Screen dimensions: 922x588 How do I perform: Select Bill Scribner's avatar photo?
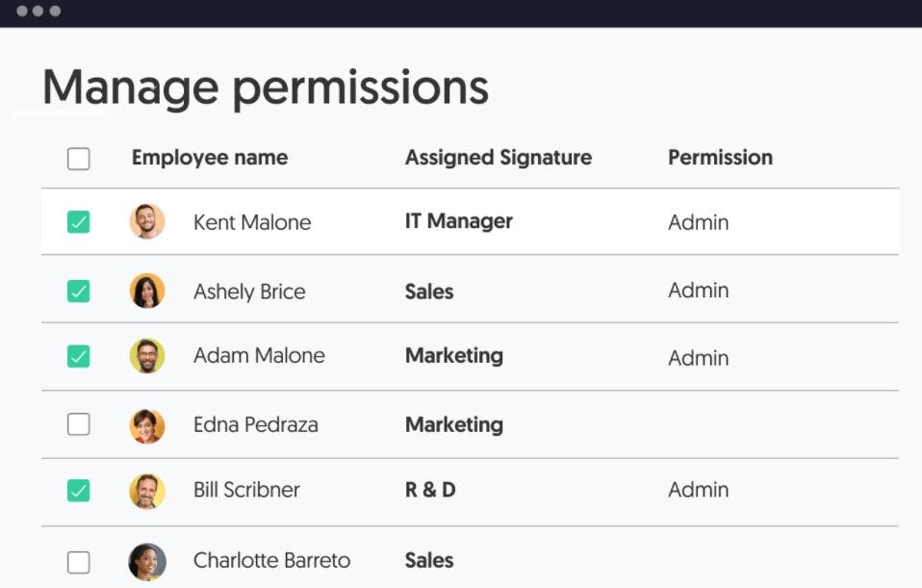coord(147,491)
